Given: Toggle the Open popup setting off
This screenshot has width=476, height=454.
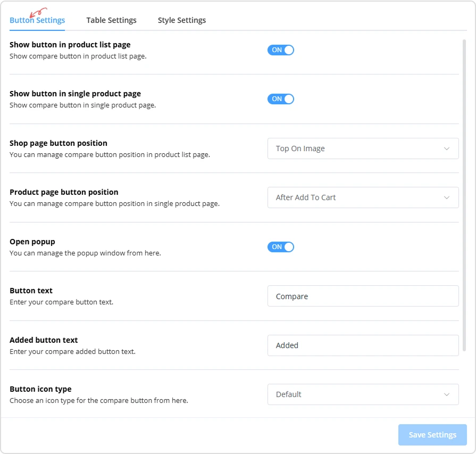Looking at the screenshot, I should pyautogui.click(x=280, y=247).
